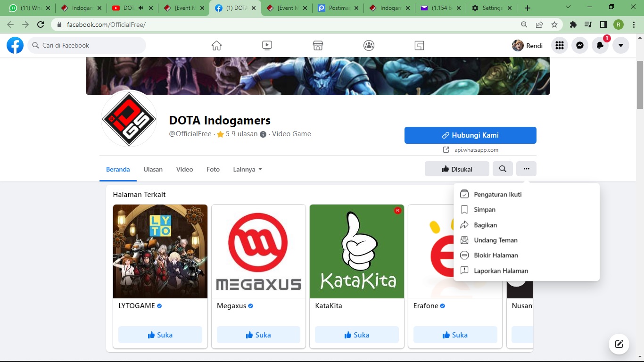Switch to the Video tab

pos(185,169)
